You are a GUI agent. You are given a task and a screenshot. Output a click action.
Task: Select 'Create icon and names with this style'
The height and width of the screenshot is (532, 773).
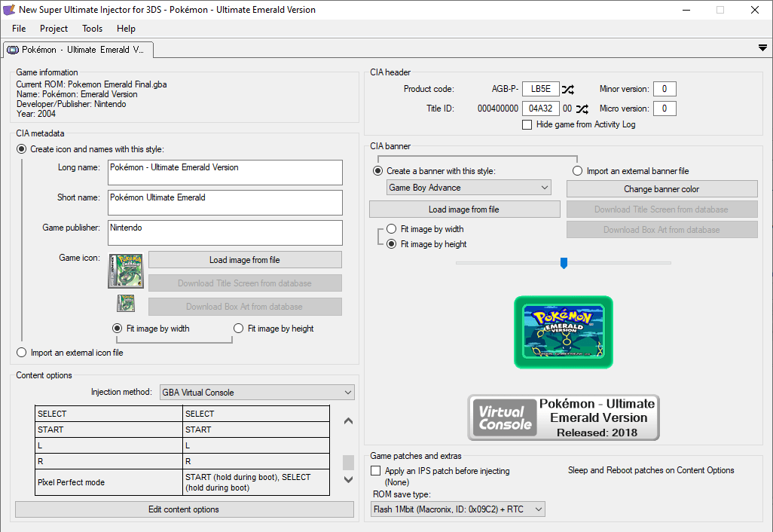pos(22,149)
